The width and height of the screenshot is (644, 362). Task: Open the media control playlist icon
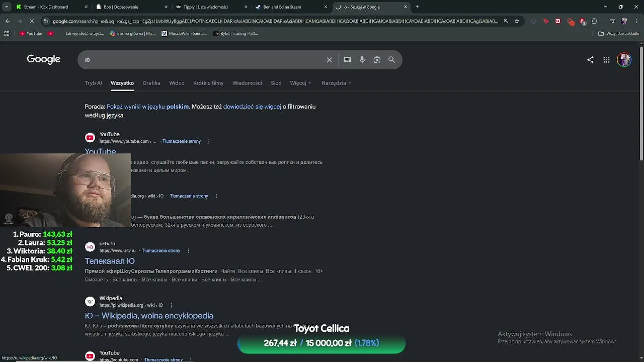[612, 21]
